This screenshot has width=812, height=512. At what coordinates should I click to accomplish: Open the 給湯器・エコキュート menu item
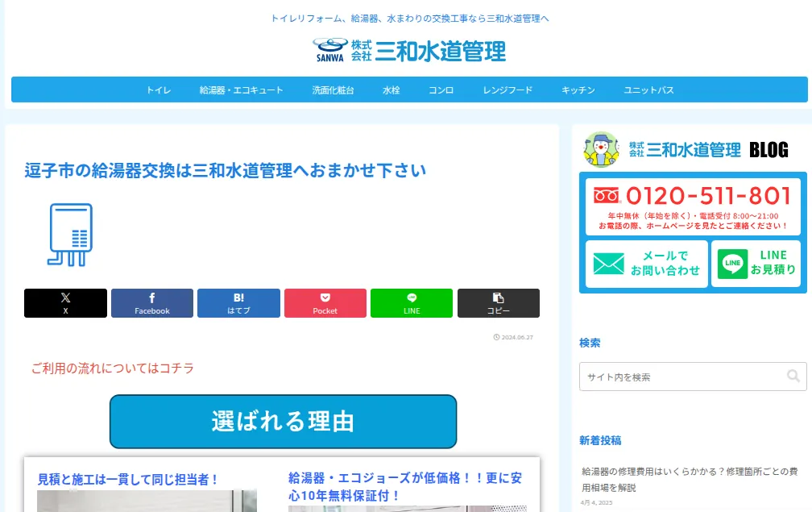pyautogui.click(x=242, y=90)
